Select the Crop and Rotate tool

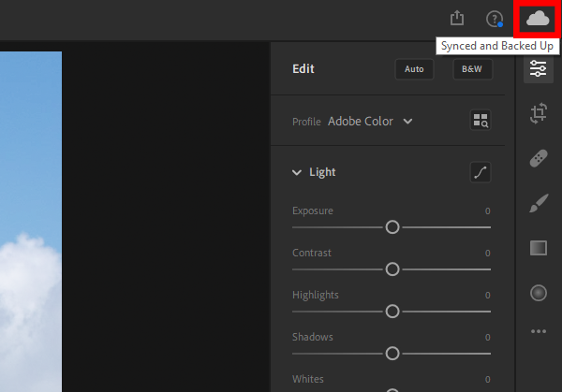point(538,114)
